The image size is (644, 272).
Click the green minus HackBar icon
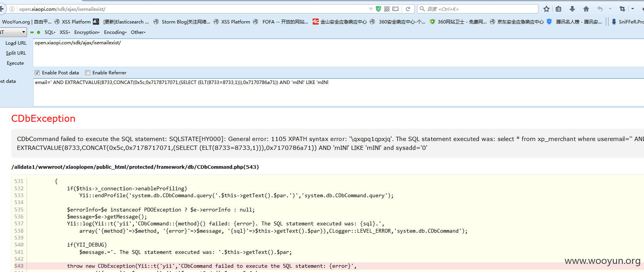[x=32, y=32]
